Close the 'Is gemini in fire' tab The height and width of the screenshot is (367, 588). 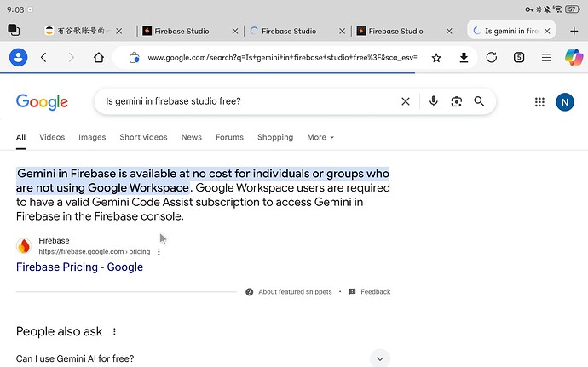[547, 32]
